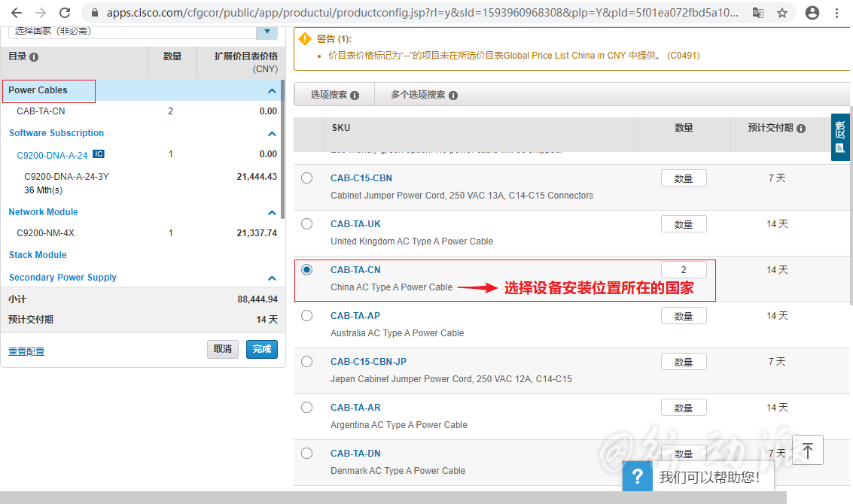Click quantity field for CAB-C15-CBN-JP
853x504 pixels.
coord(684,362)
